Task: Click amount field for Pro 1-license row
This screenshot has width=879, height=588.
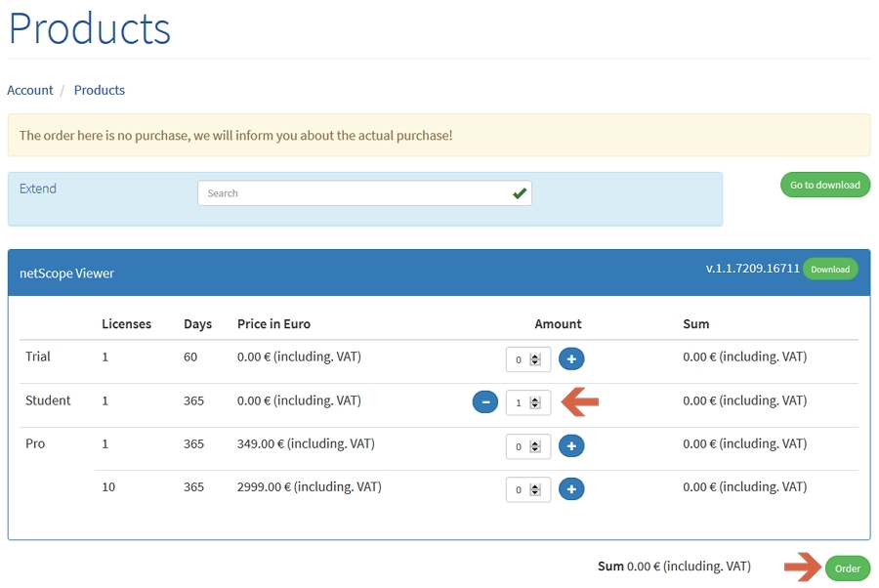Action: click(528, 446)
